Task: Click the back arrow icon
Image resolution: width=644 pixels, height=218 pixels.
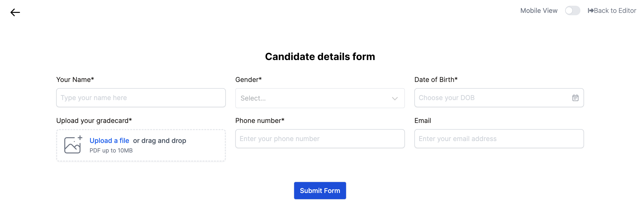Action: pos(15,12)
